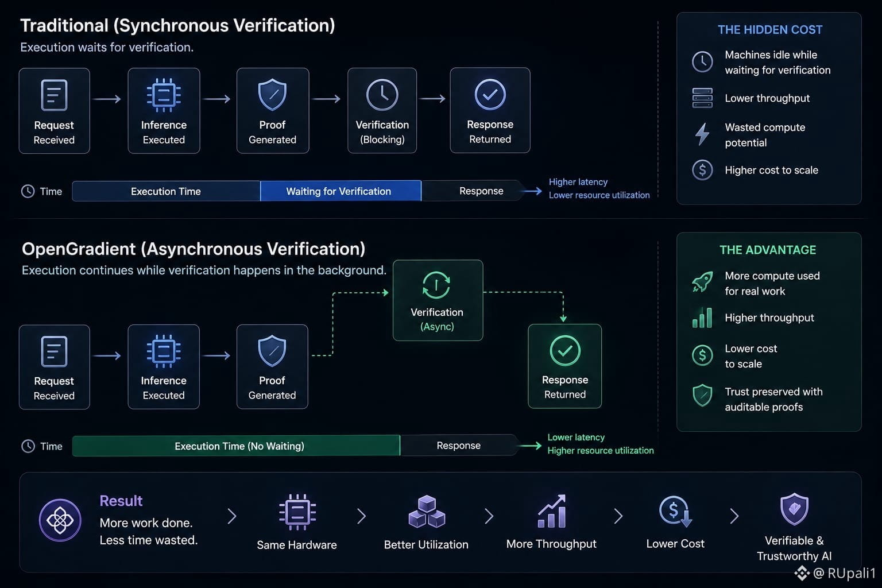Click the 'Better Utilization' label
This screenshot has height=588, width=882.
point(426,544)
